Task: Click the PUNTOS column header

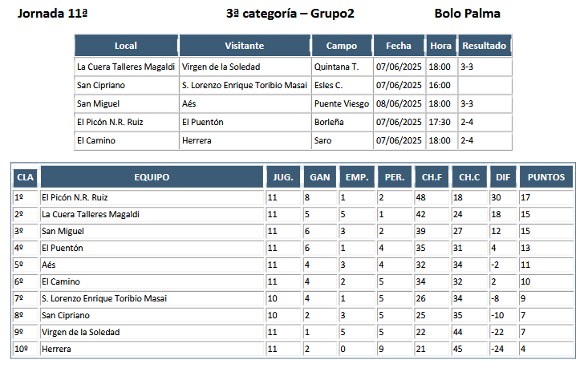Action: (x=546, y=177)
